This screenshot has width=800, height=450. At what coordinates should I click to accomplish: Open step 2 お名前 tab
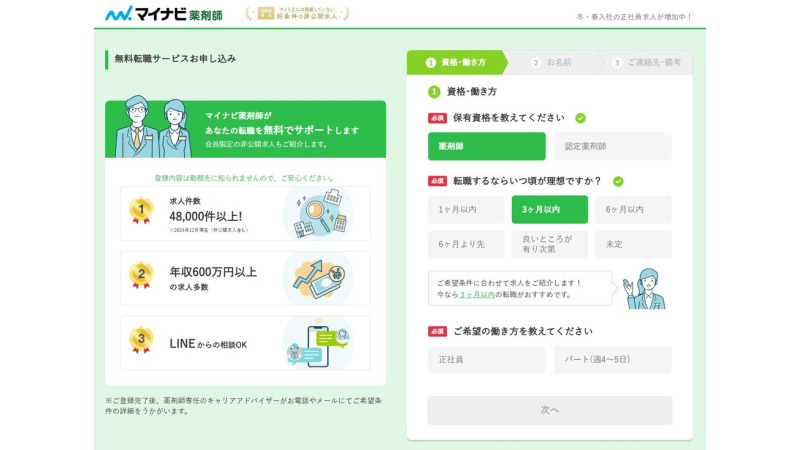[x=552, y=62]
